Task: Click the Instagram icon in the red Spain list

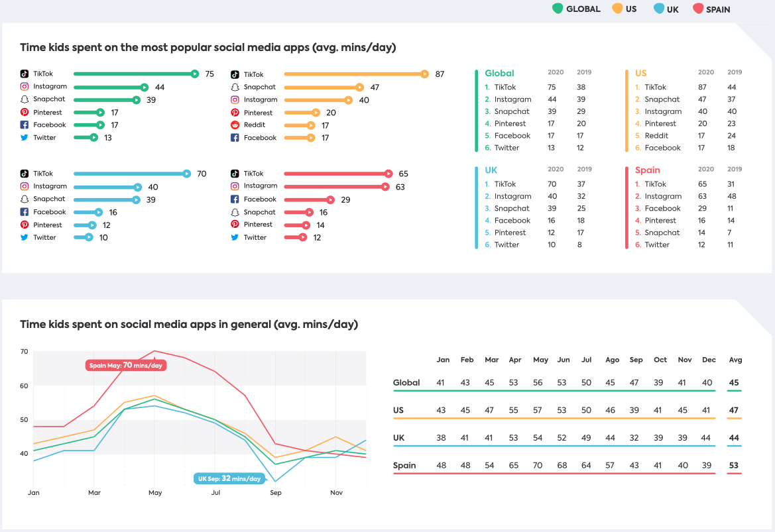Action: [235, 186]
